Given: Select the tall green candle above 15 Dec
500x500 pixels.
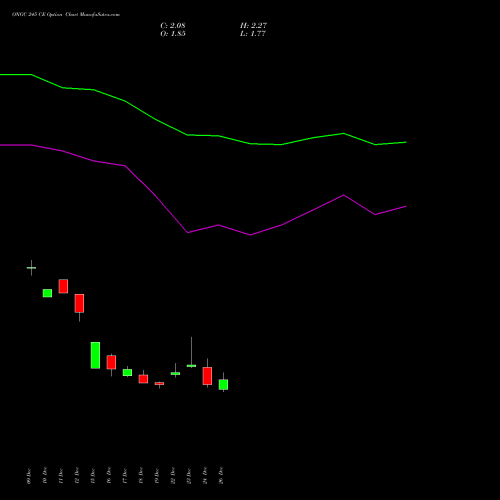Looking at the screenshot, I should pos(95,355).
